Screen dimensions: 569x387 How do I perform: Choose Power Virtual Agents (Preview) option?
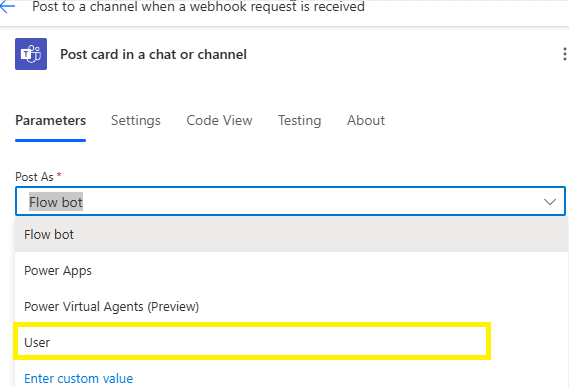tap(291, 306)
